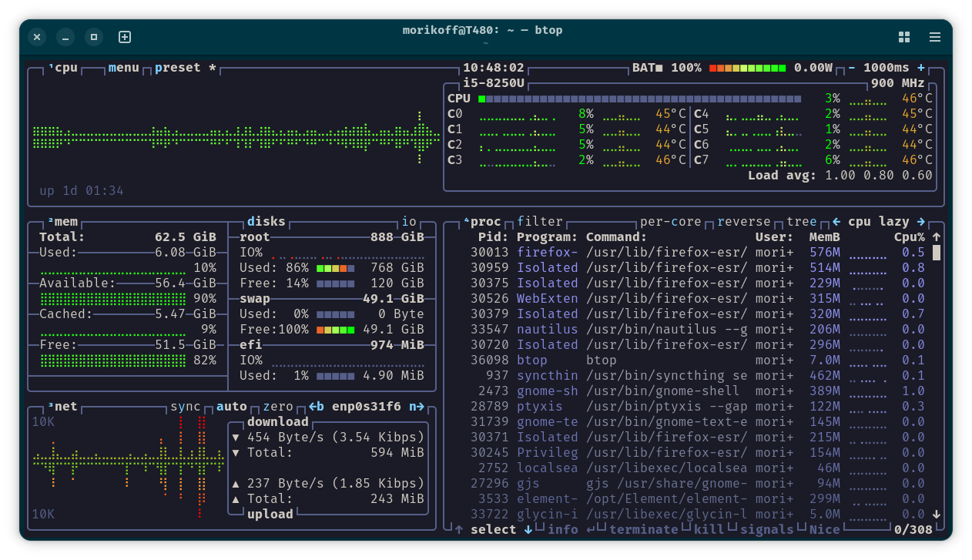972x560 pixels.
Task: Click the process list scrollbar handle
Action: [937, 253]
